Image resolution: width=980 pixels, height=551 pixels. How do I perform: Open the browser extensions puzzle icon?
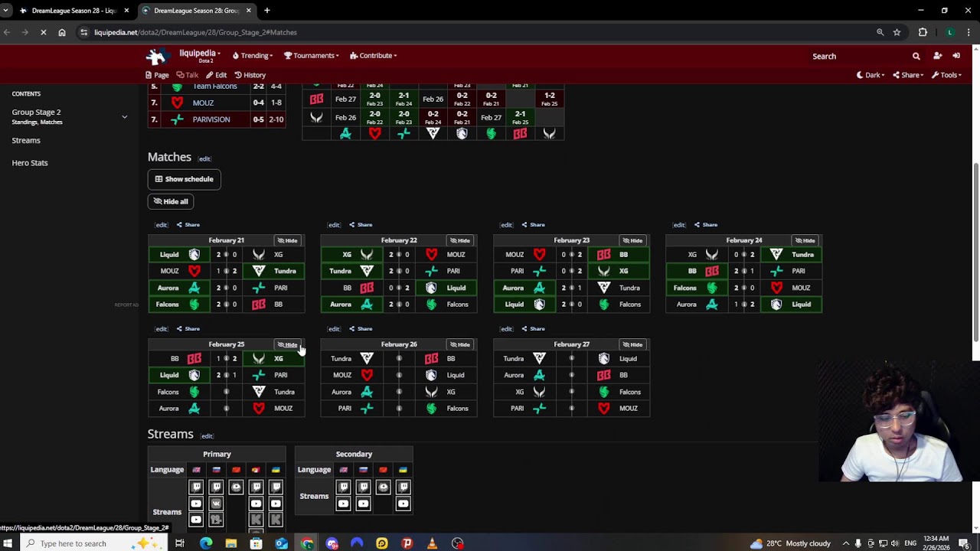923,32
